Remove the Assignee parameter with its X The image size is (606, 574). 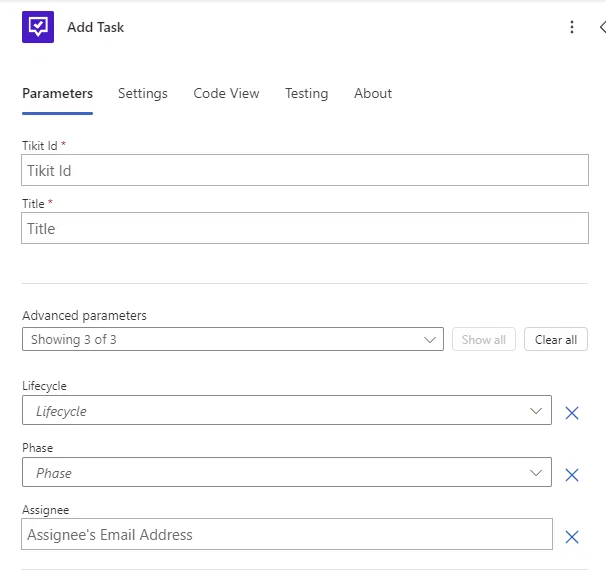pos(572,537)
